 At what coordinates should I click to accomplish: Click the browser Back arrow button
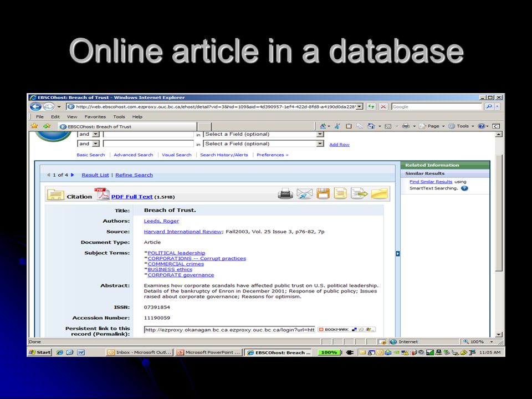click(35, 107)
